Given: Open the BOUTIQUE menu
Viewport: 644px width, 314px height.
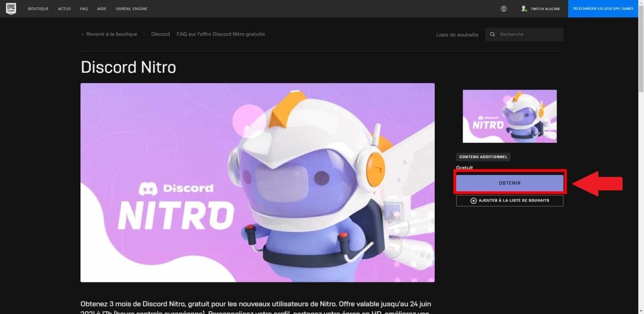Looking at the screenshot, I should [x=38, y=9].
